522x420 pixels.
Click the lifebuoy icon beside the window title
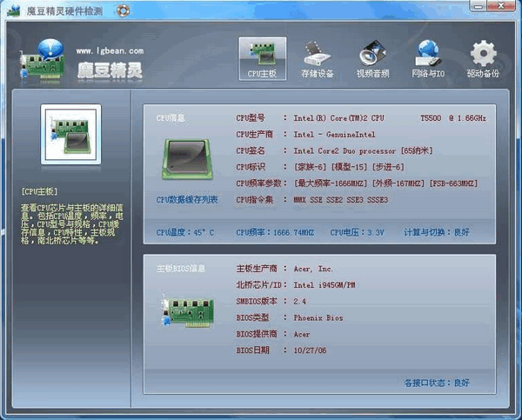coord(125,11)
